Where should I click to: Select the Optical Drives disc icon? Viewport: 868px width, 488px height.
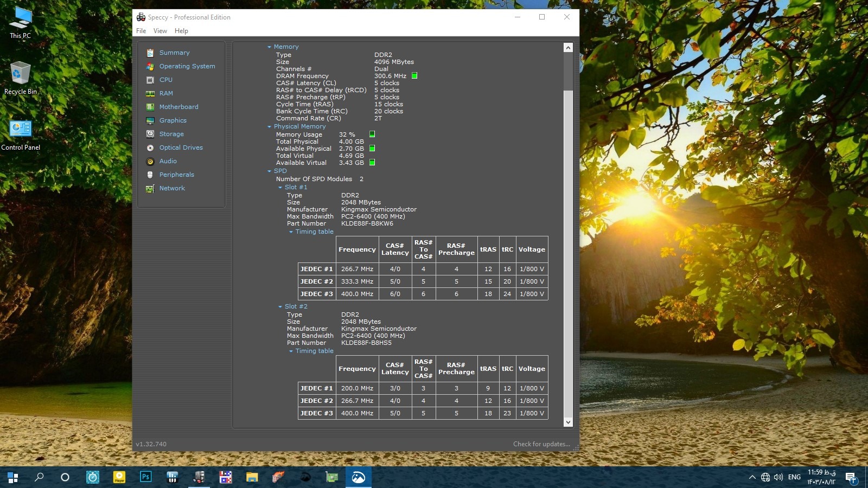click(150, 147)
